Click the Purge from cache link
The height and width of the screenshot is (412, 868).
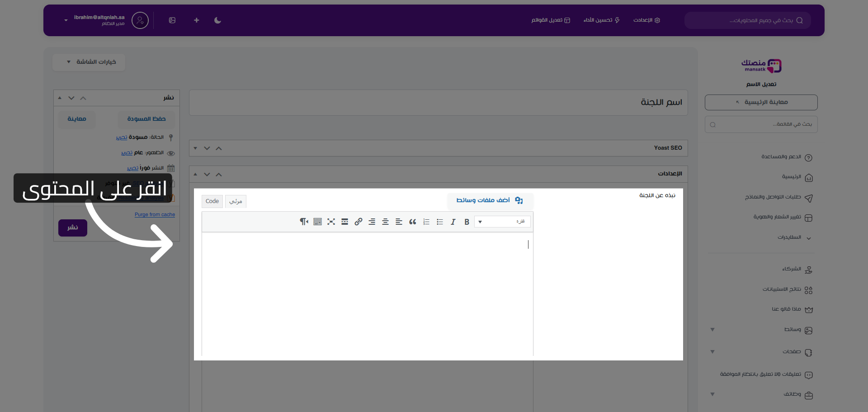tap(155, 215)
